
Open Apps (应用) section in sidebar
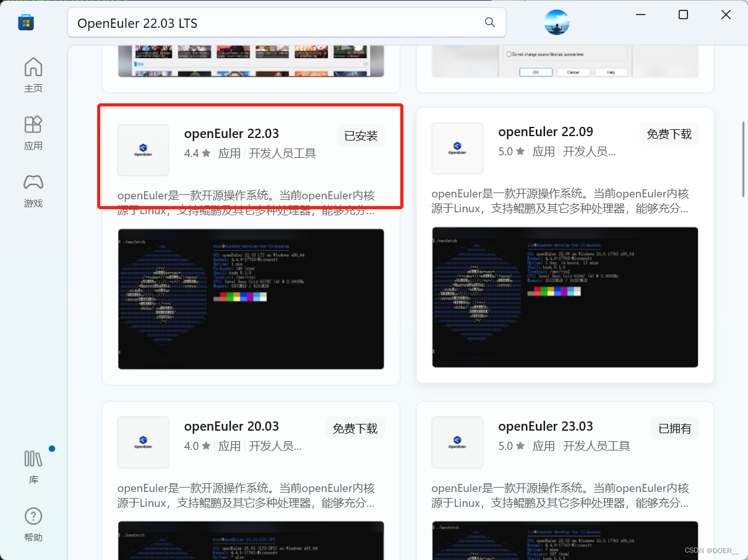(33, 132)
